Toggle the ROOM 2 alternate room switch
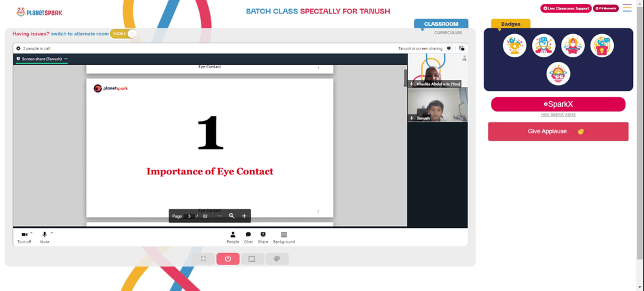This screenshot has height=291, width=644. [x=123, y=33]
